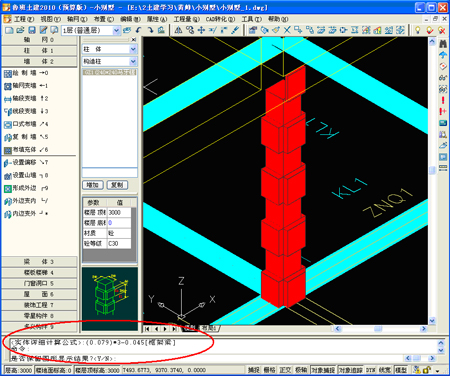Screen dimensions: 450x376
Task: Toggle 捕捉 snap in status bar
Action: click(x=253, y=370)
